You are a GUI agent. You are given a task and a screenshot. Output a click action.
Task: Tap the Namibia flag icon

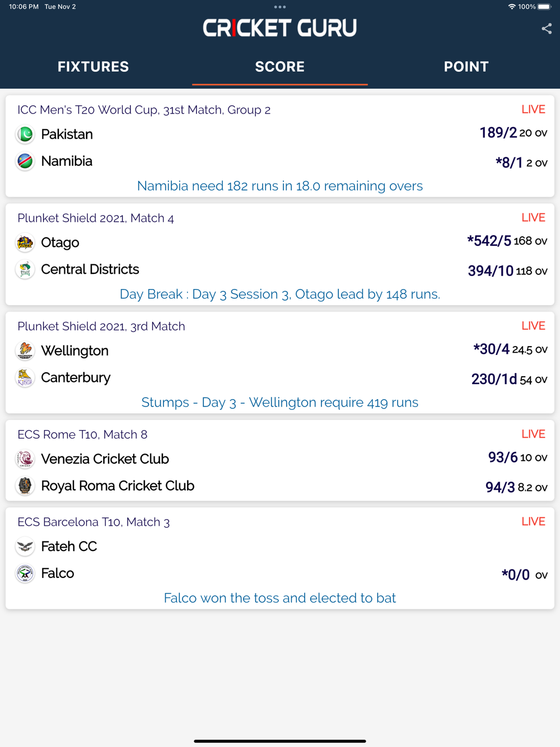pyautogui.click(x=25, y=161)
